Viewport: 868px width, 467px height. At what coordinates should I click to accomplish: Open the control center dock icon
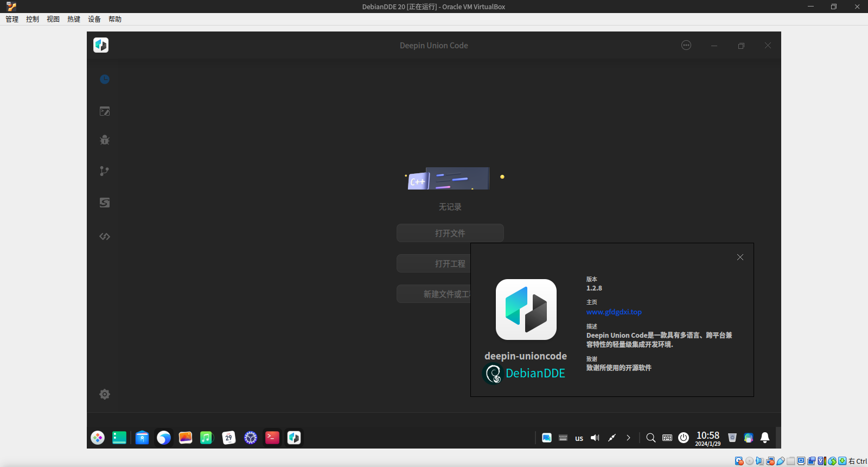[x=251, y=438]
